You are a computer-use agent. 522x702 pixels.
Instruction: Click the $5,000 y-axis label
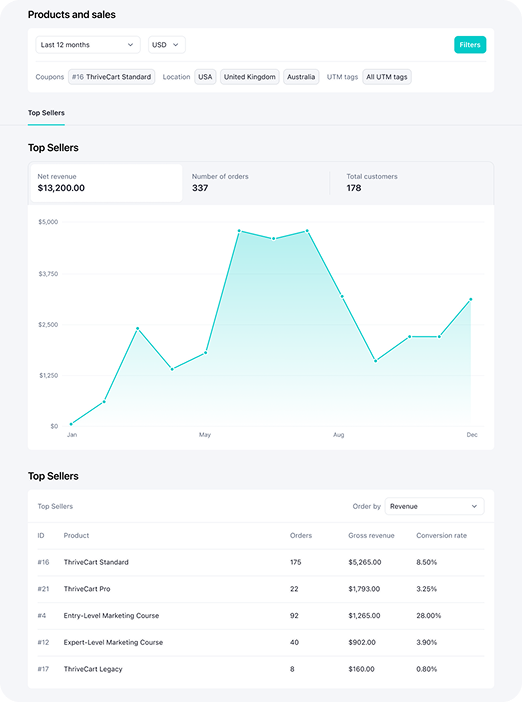pos(48,222)
